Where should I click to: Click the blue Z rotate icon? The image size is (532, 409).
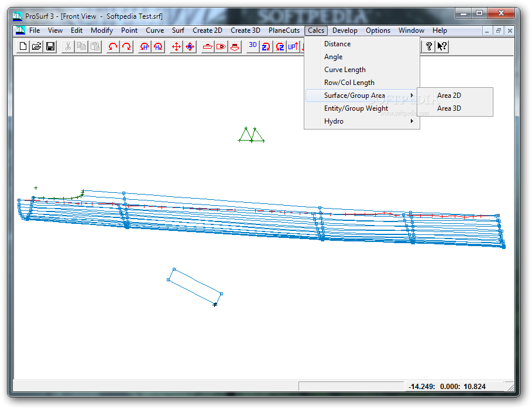(266, 46)
